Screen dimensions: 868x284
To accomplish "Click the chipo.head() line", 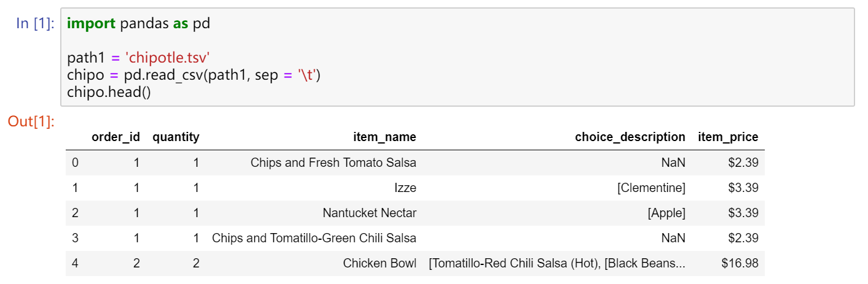I will point(109,92).
